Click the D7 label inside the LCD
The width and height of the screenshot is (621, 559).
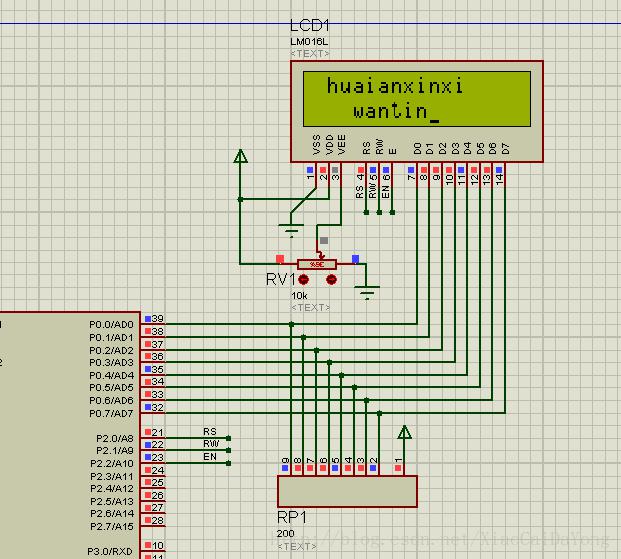pyautogui.click(x=505, y=149)
